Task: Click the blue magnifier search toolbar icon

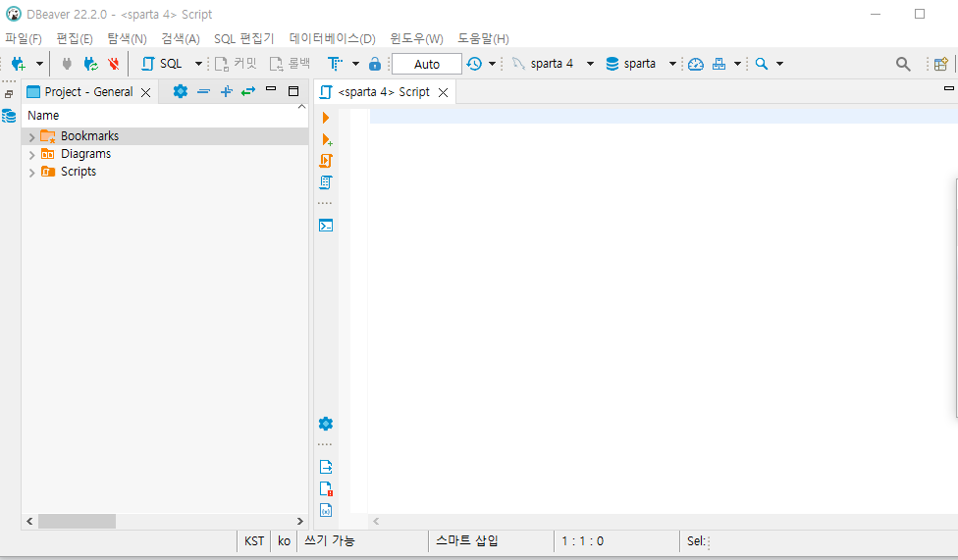Action: (762, 64)
